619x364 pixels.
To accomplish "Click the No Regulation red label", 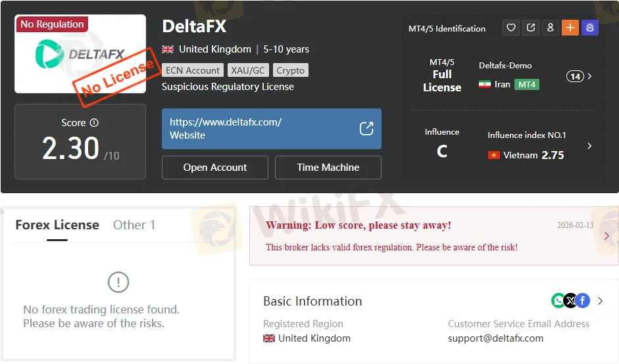I will pyautogui.click(x=52, y=24).
